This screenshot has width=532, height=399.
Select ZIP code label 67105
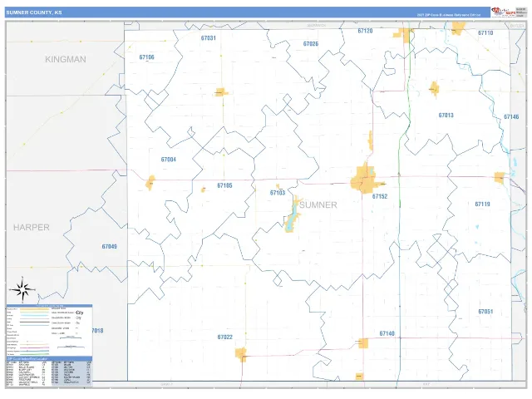[225, 185]
